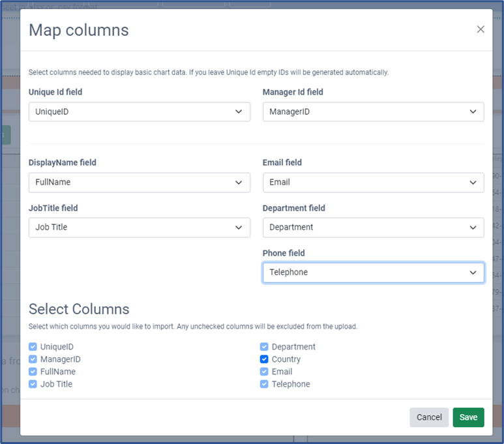This screenshot has height=444, width=504.
Task: Toggle the Job Title column checkbox
Action: 33,384
